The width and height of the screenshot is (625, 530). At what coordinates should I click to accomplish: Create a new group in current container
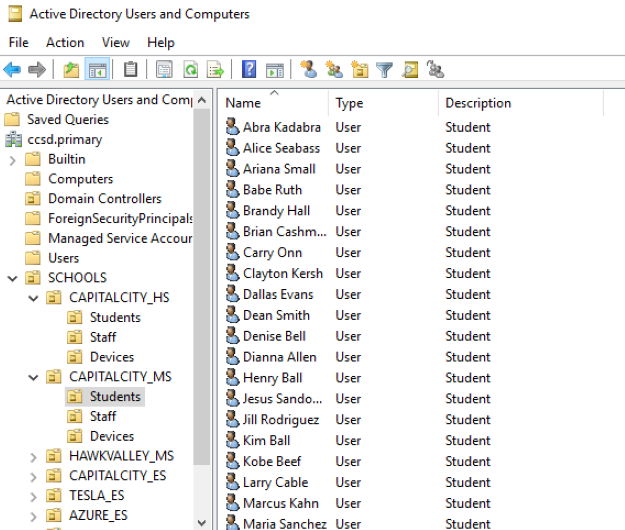[x=334, y=69]
